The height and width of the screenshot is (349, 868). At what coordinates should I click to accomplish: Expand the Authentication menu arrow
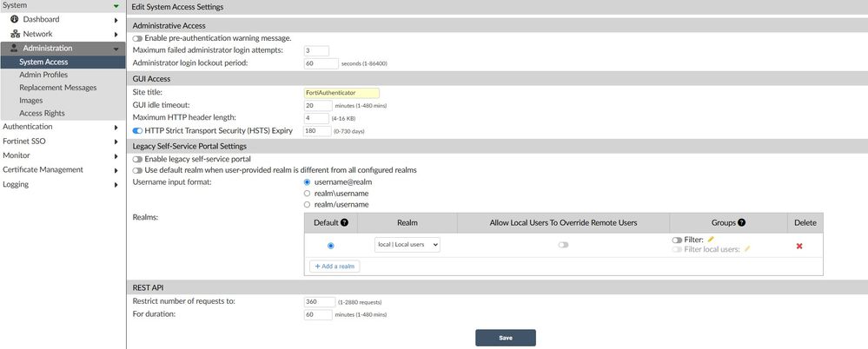116,128
